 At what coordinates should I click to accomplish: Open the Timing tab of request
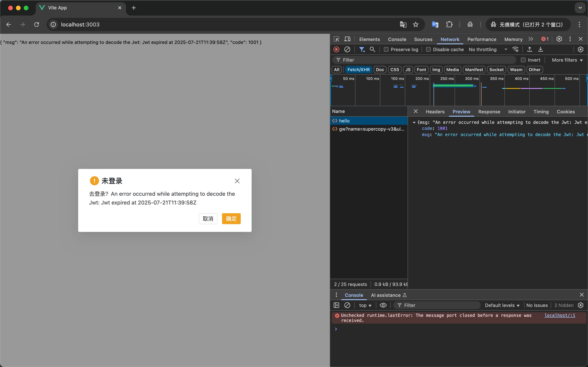tap(541, 112)
